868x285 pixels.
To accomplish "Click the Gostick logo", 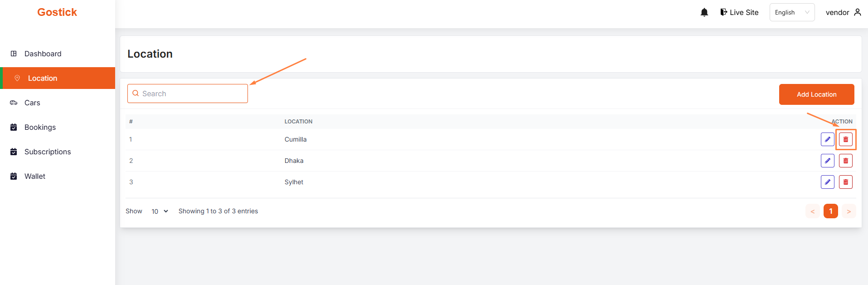I will point(57,12).
